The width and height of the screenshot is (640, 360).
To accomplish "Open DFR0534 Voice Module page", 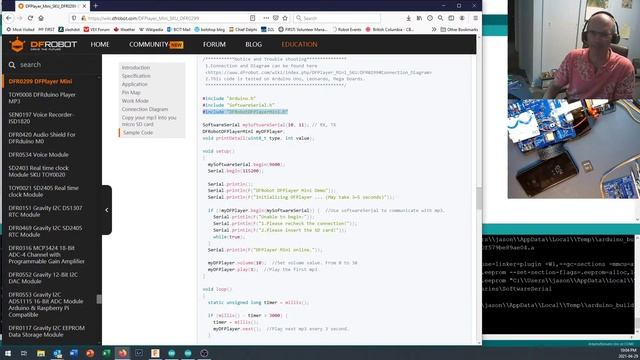I will coord(38,155).
